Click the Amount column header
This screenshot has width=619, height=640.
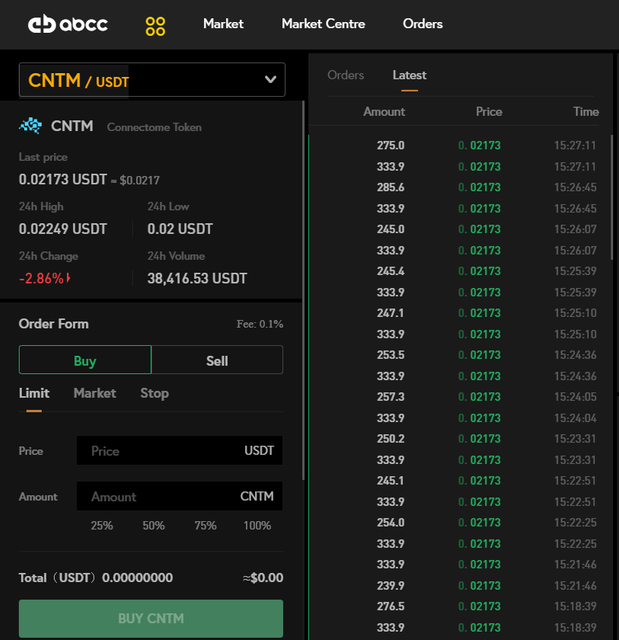[x=384, y=111]
